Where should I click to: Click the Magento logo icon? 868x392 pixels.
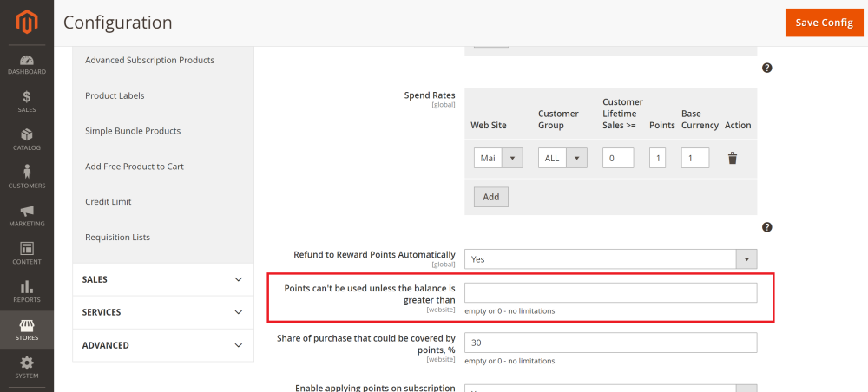(27, 23)
